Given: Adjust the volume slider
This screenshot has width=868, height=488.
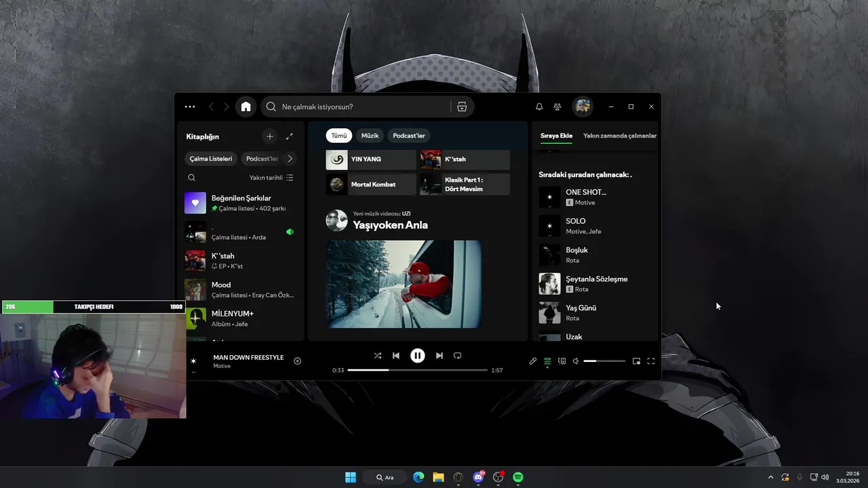Looking at the screenshot, I should (x=605, y=361).
